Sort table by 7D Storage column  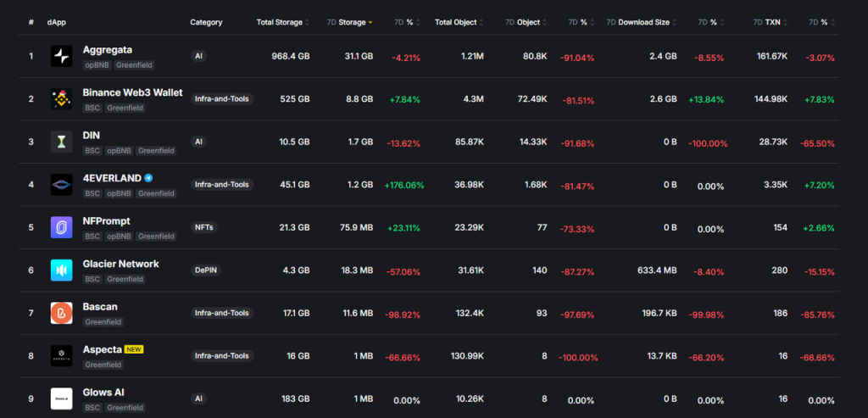click(x=348, y=22)
